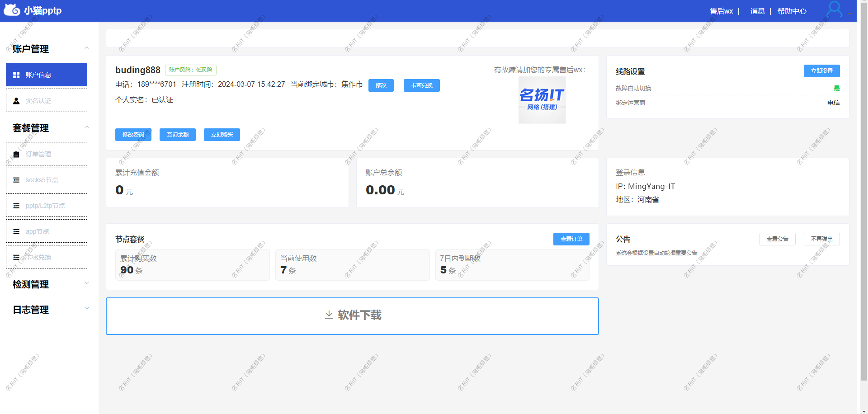Open the user avatar profile icon
Image resolution: width=868 pixels, height=414 pixels.
click(834, 9)
